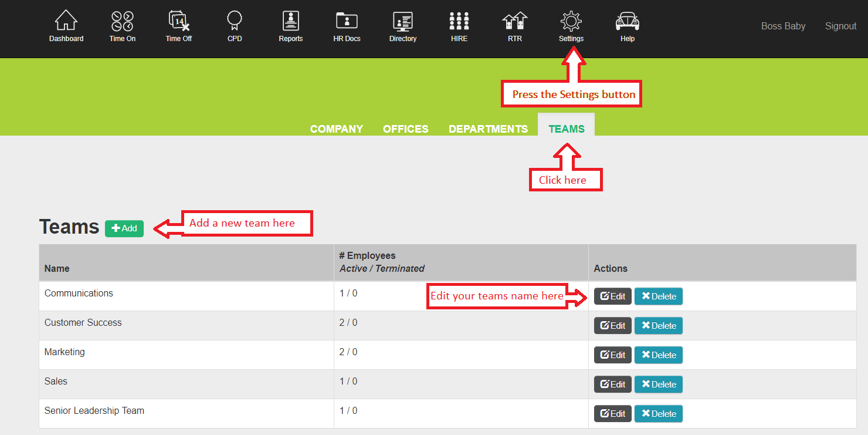868x435 pixels.
Task: Open the Time Off calendar icon
Action: pyautogui.click(x=178, y=22)
